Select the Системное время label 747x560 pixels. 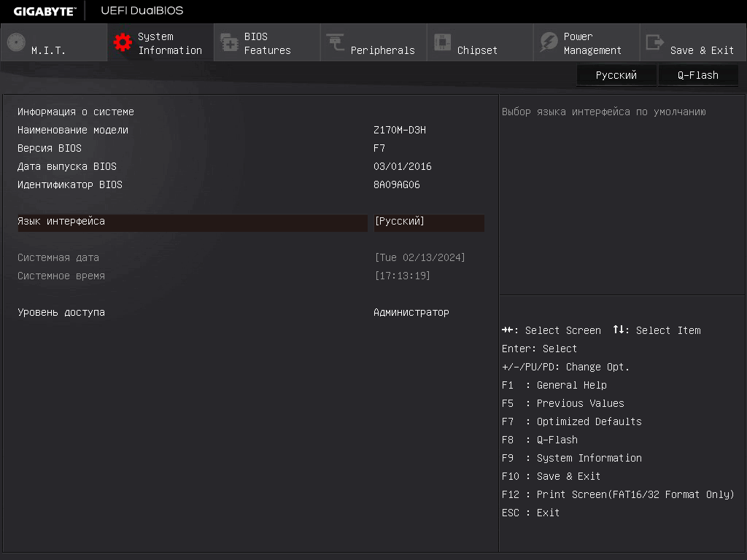[61, 276]
